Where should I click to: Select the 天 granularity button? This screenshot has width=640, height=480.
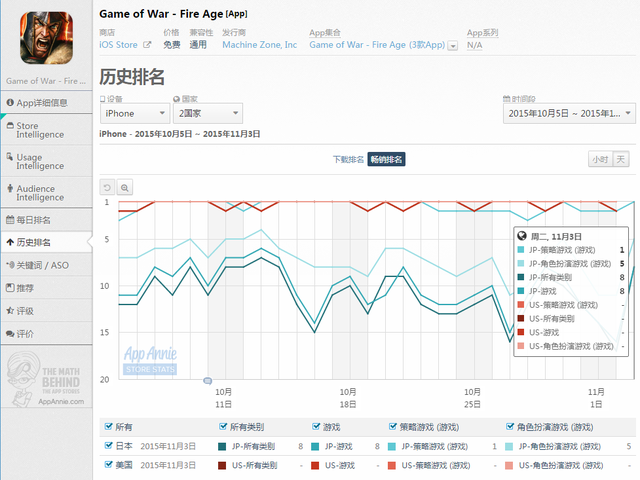coord(620,159)
